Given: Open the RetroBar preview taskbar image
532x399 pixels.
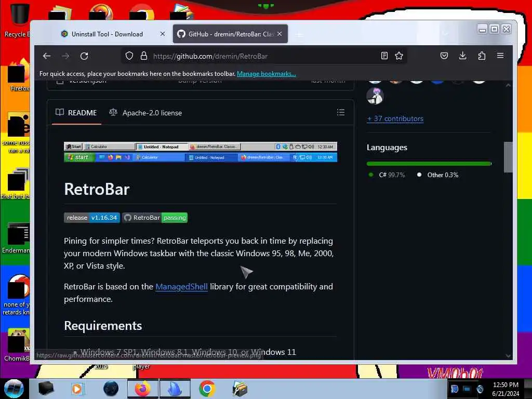Looking at the screenshot, I should [x=201, y=152].
